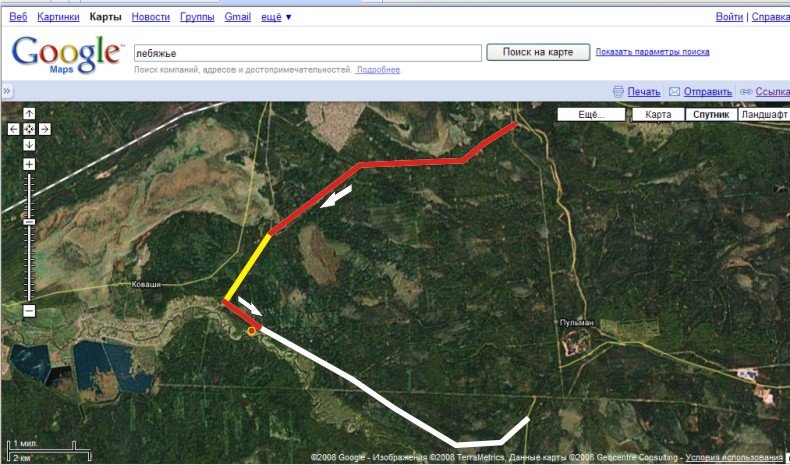Zoom in with the plus button

(29, 164)
